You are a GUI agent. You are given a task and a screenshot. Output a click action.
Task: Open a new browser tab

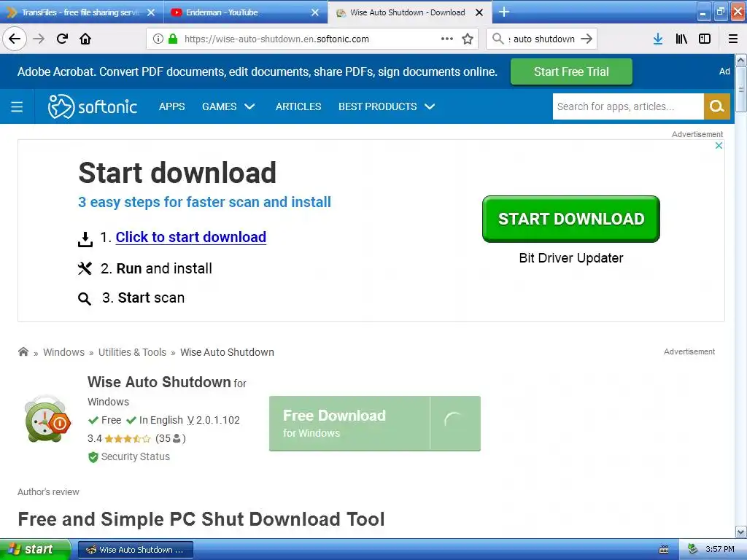click(503, 12)
